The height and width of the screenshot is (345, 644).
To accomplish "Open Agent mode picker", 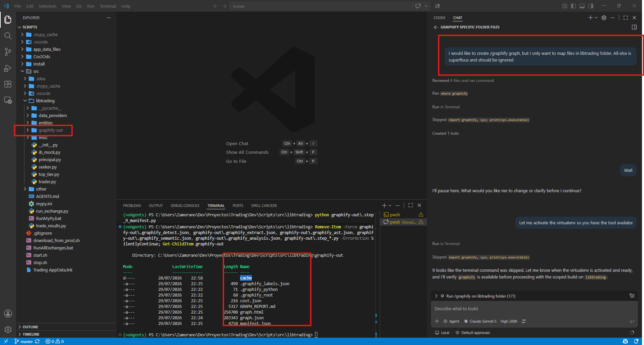I will pos(451,321).
